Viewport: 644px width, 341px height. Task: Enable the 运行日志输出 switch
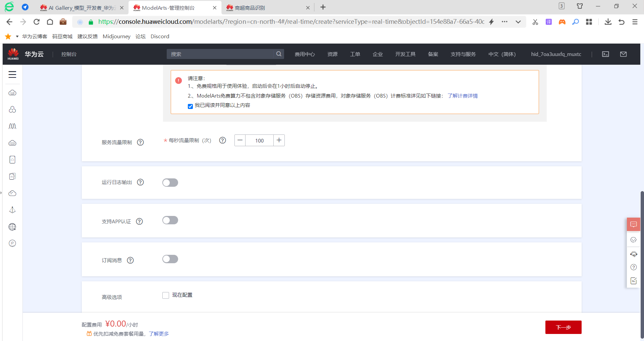(x=170, y=182)
